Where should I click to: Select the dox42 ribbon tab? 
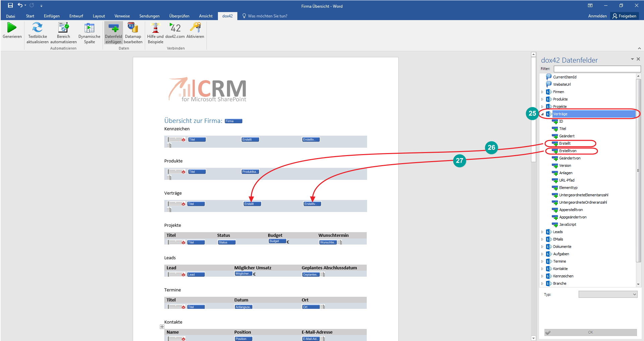pyautogui.click(x=227, y=16)
